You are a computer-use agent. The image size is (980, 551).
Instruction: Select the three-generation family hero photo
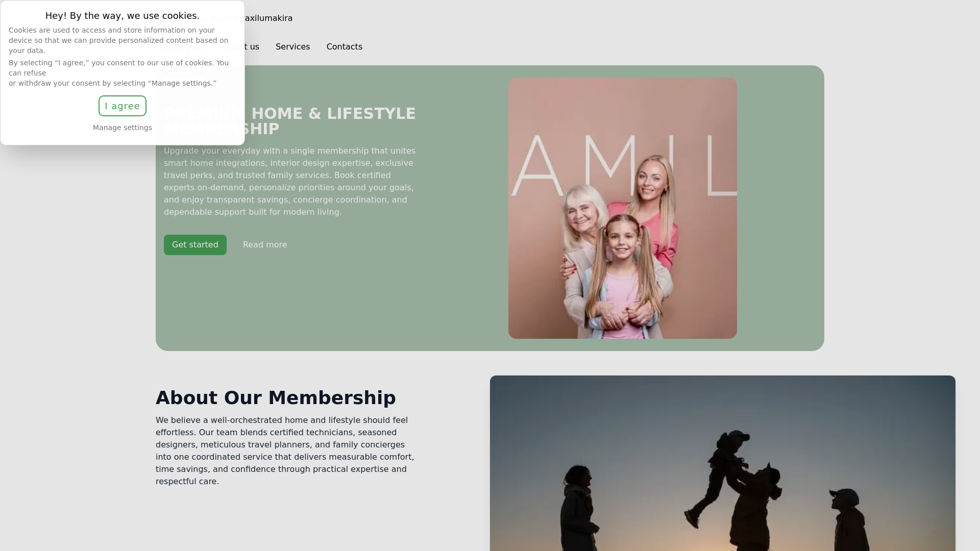[623, 208]
